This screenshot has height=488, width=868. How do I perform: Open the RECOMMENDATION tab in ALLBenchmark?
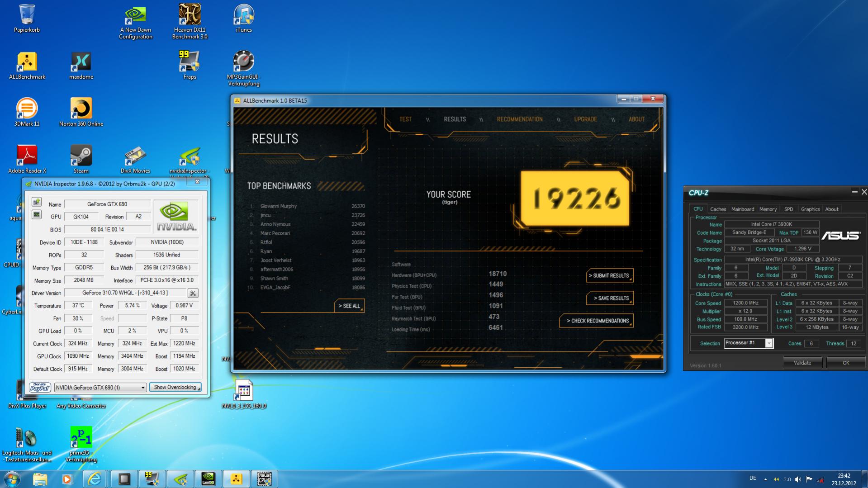click(x=519, y=119)
